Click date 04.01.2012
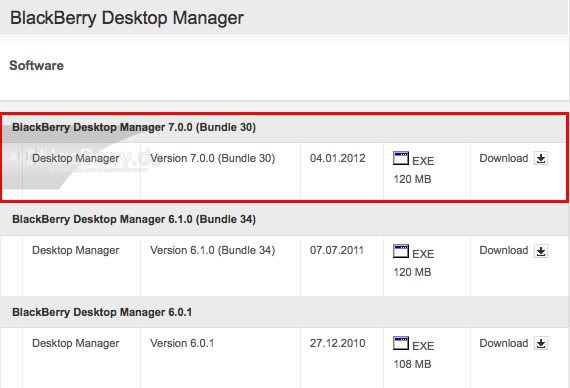The height and width of the screenshot is (388, 570). coord(338,158)
